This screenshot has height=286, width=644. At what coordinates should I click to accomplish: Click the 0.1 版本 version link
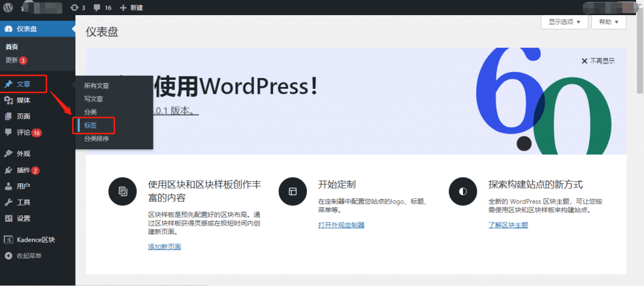(176, 111)
